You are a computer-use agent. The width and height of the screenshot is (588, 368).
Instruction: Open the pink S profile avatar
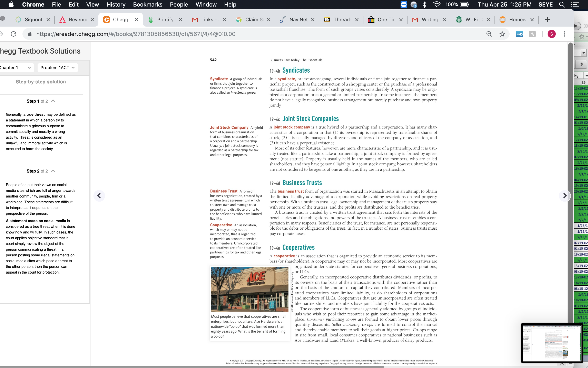click(551, 34)
